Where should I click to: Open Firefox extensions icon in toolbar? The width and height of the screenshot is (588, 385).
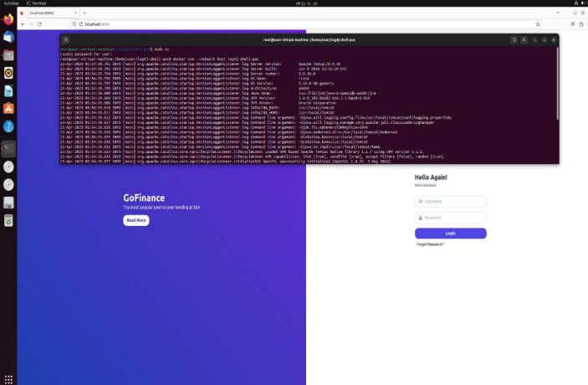click(581, 24)
